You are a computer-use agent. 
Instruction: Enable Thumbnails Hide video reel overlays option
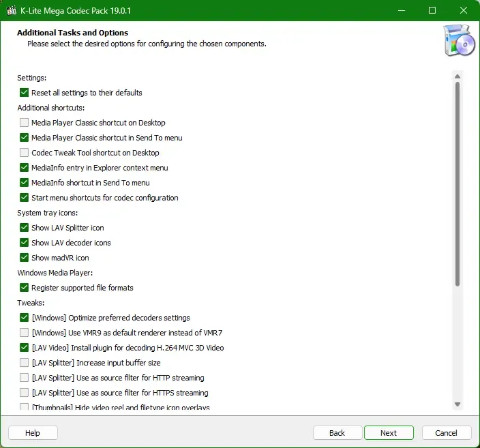tap(24, 406)
